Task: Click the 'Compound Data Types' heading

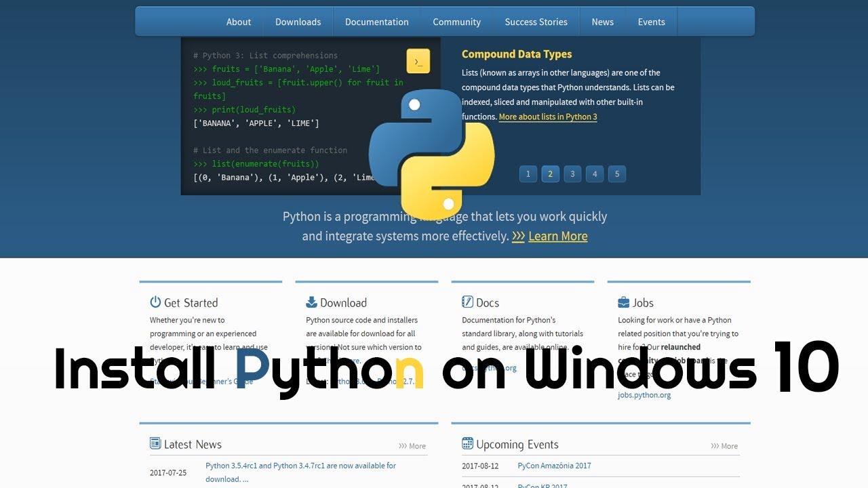Action: pos(517,54)
